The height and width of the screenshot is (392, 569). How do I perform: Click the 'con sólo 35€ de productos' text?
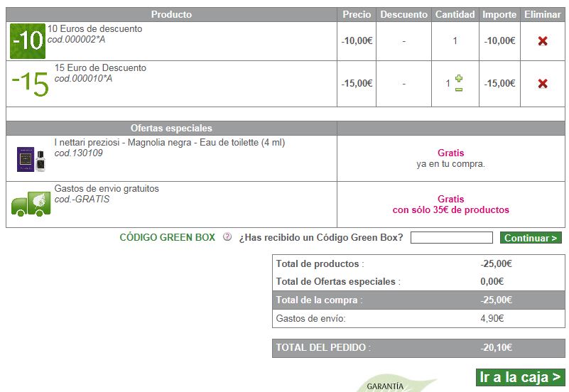(x=450, y=210)
